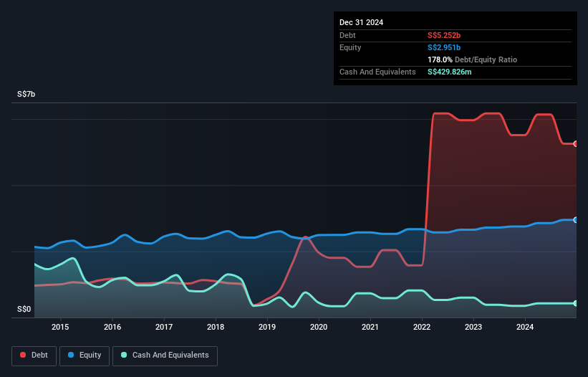Click the Debt label in tooltip

click(347, 35)
